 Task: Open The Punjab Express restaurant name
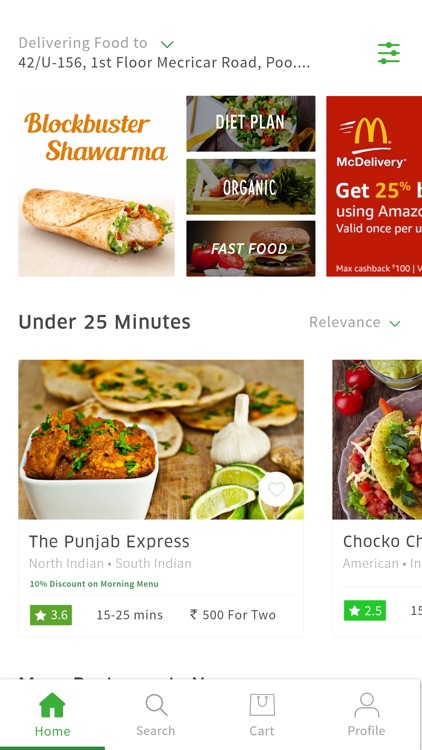click(x=109, y=541)
